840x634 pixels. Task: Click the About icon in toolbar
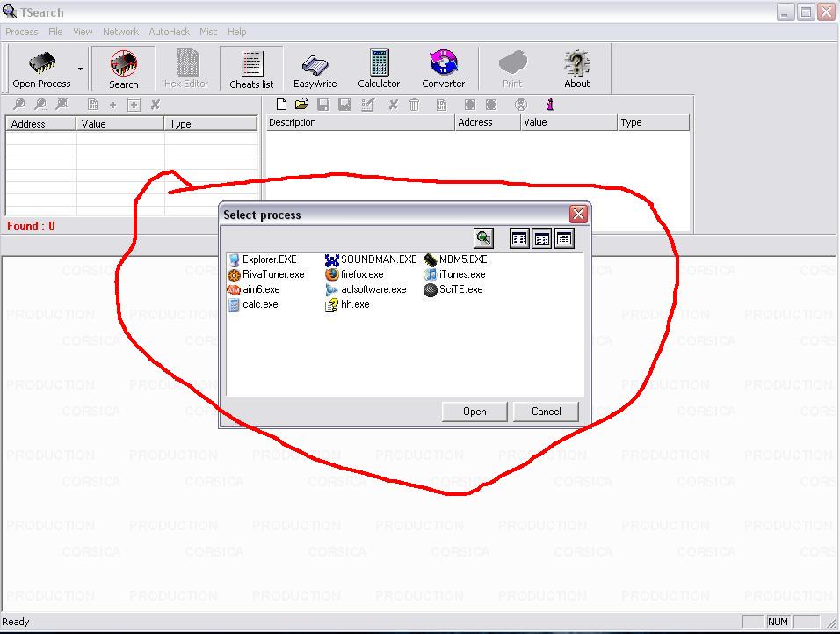(x=576, y=69)
